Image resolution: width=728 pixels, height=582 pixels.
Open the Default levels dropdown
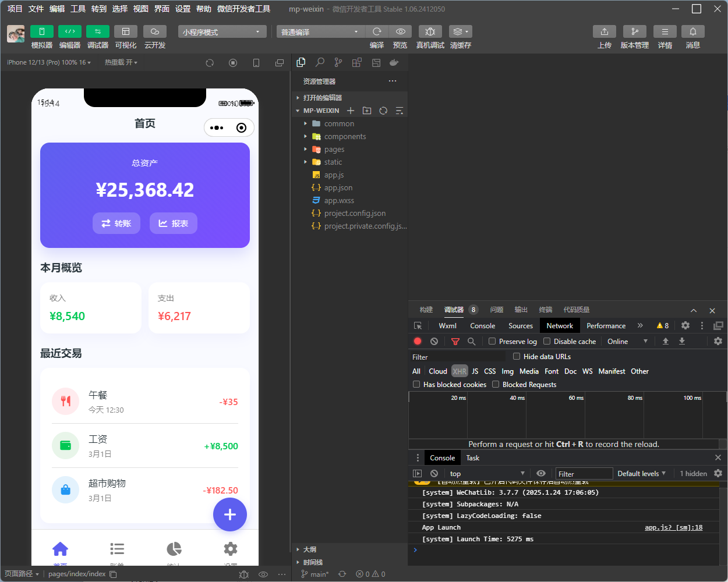click(641, 474)
